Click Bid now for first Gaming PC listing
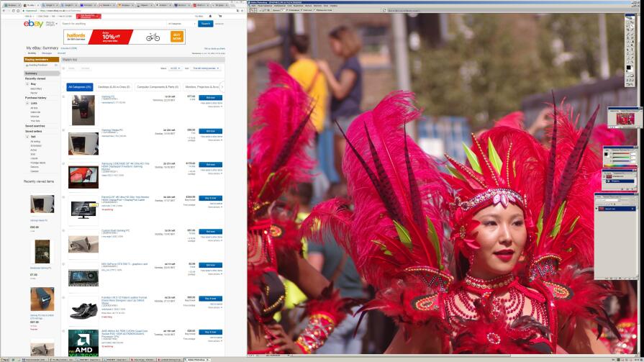Viewport: 644px width, 362px height. pyautogui.click(x=211, y=97)
